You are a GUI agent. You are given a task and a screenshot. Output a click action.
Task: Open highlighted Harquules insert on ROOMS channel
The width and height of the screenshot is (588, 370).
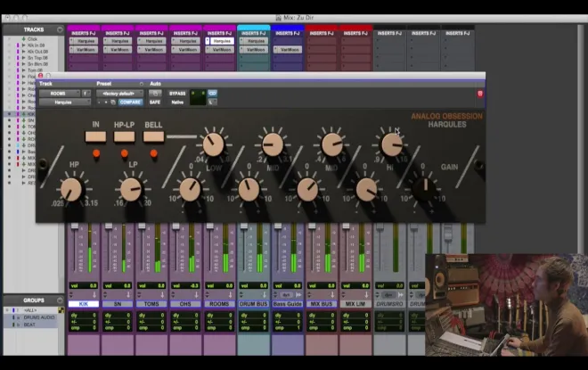point(220,41)
